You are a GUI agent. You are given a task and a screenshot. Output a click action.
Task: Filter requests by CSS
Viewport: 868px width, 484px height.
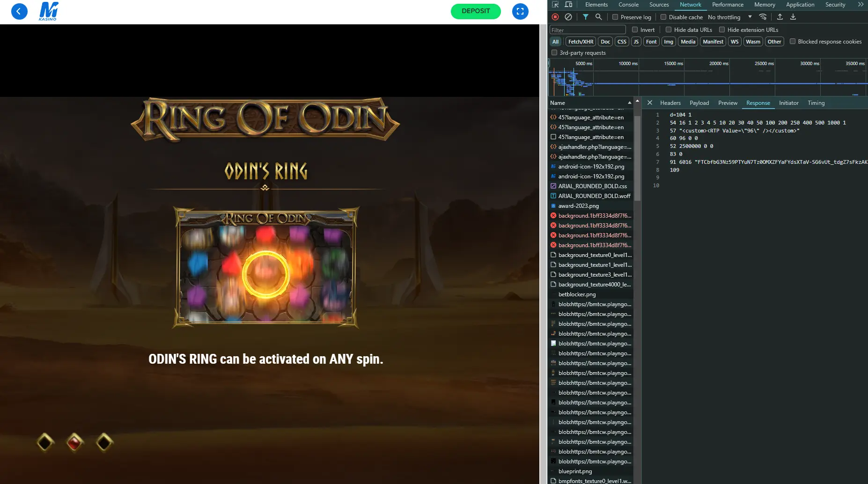(x=622, y=42)
